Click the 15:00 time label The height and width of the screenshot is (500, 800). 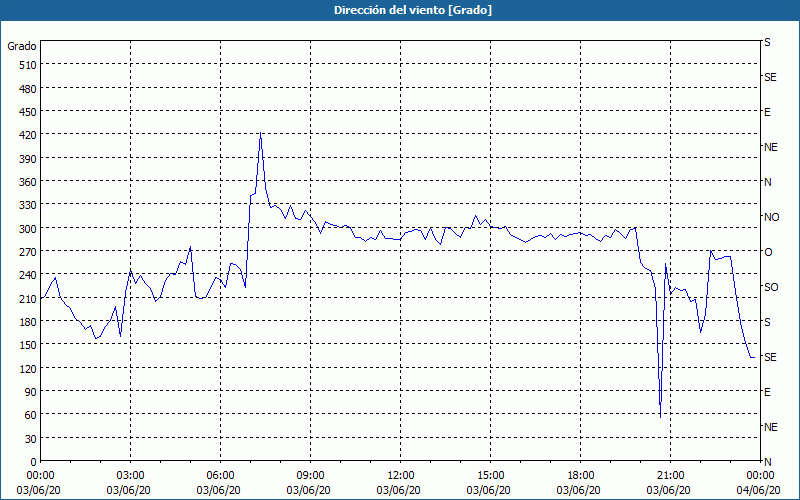pos(491,476)
